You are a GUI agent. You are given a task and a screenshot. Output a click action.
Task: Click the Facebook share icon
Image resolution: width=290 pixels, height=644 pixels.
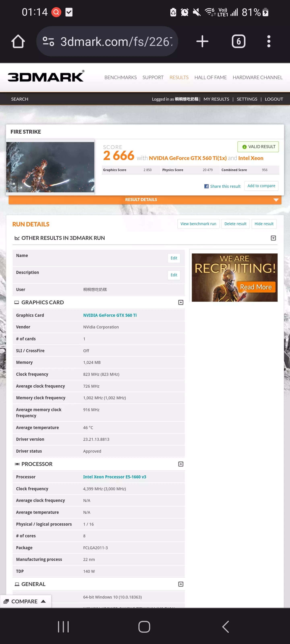click(206, 186)
